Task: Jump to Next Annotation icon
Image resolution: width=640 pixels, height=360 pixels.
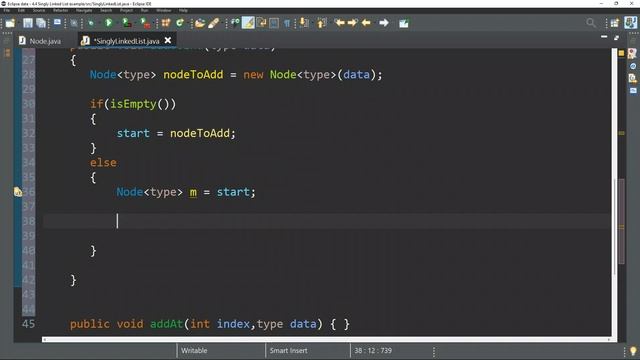Action: click(x=304, y=23)
